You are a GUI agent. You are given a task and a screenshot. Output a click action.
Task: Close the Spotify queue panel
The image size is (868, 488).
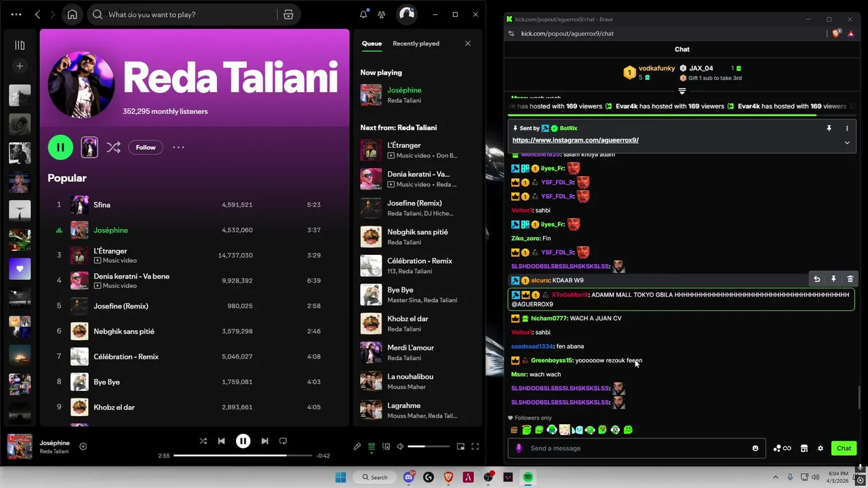(x=467, y=43)
